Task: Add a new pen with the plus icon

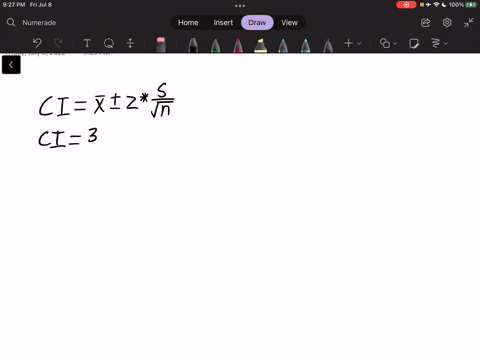Action: tap(348, 43)
